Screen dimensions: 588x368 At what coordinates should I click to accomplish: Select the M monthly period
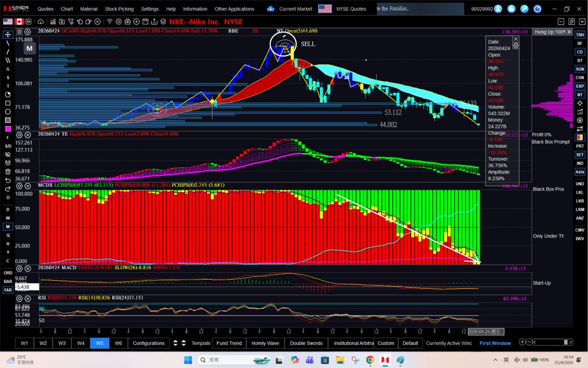click(8, 227)
